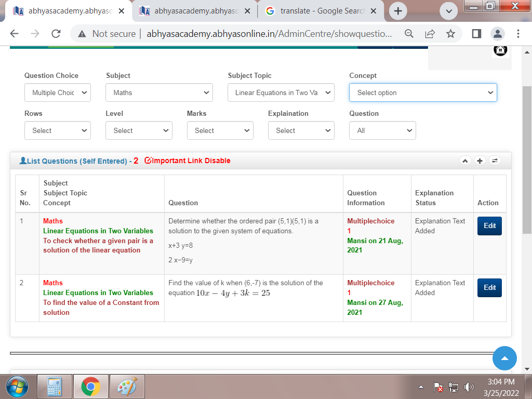Open the Level dropdown
Image resolution: width=532 pixels, height=399 pixels.
pyautogui.click(x=139, y=130)
